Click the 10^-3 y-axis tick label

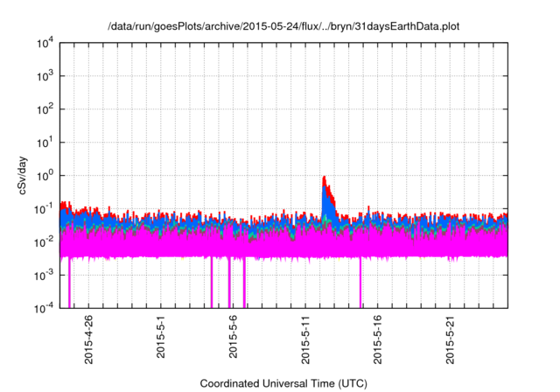(x=45, y=276)
